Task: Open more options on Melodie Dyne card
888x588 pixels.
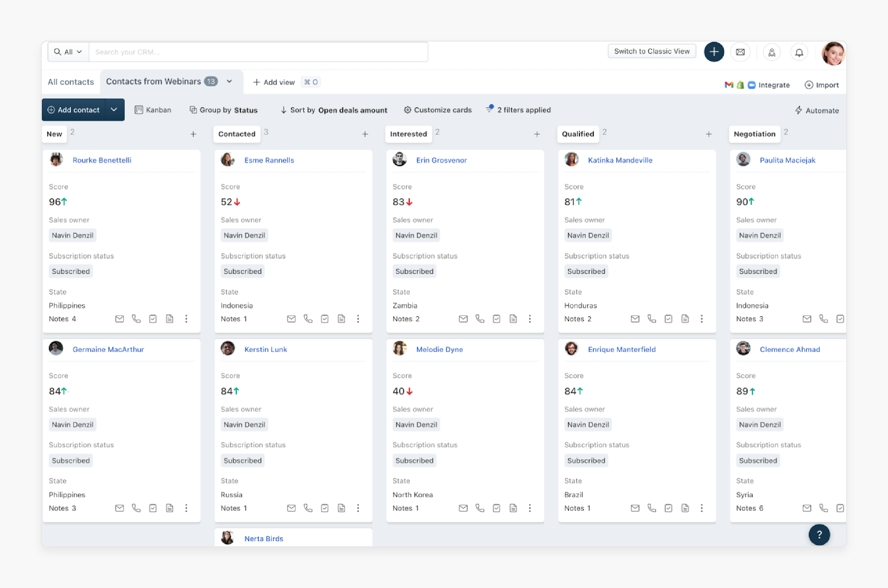Action: click(x=530, y=508)
